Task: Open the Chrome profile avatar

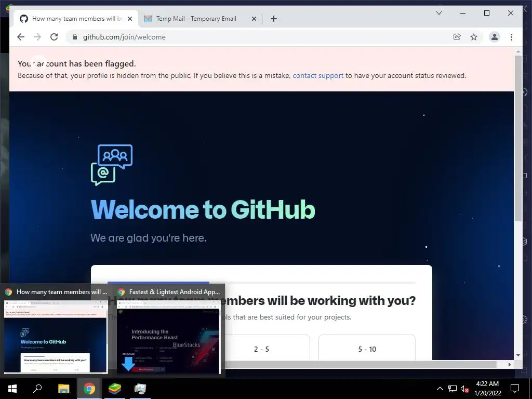Action: (x=495, y=37)
